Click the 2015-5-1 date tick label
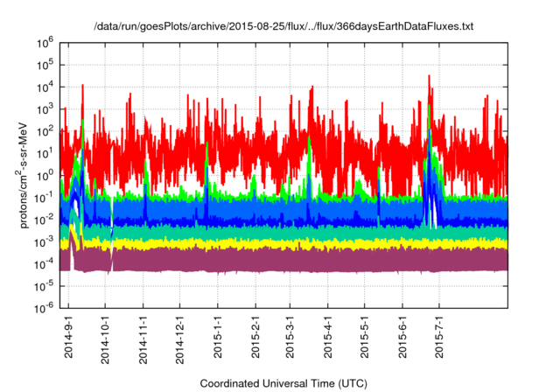This screenshot has width=560, height=392. [x=364, y=337]
